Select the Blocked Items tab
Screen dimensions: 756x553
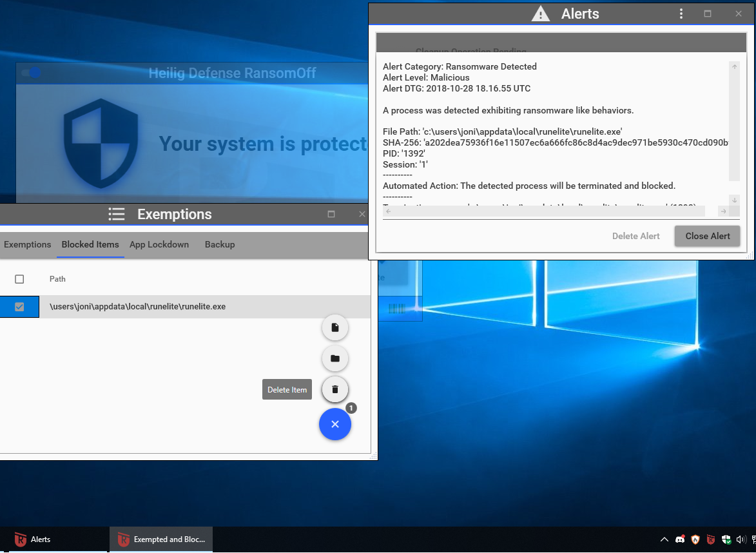point(90,244)
